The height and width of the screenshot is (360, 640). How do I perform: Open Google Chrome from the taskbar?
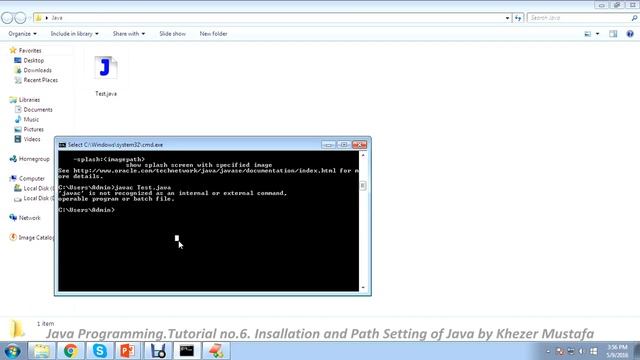pyautogui.click(x=71, y=351)
